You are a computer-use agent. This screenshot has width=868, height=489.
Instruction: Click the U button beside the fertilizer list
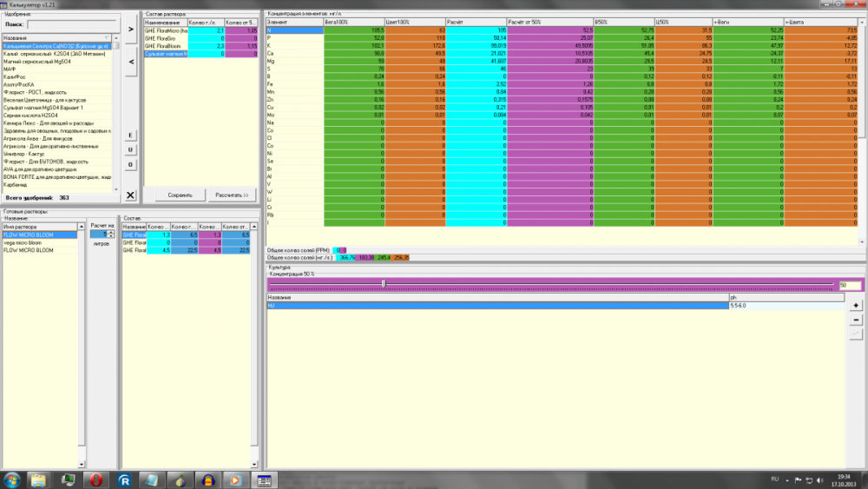pos(131,150)
